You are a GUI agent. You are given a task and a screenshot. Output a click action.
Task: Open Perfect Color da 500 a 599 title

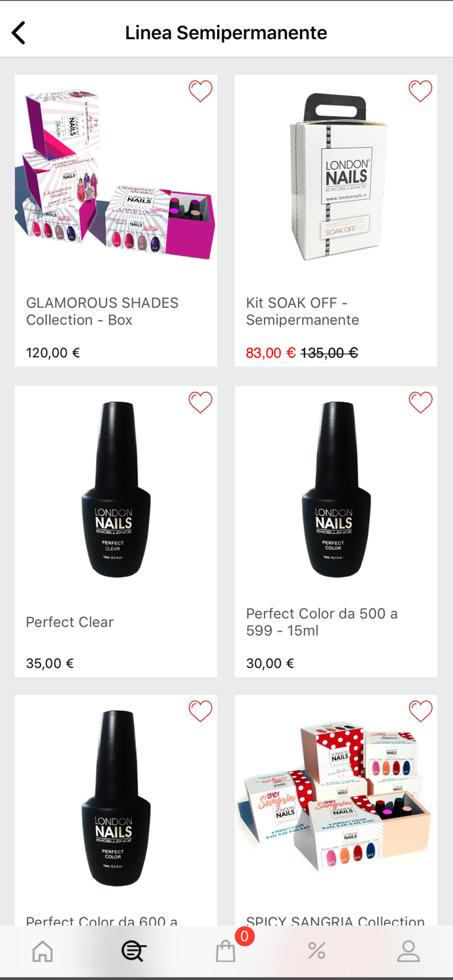point(322,622)
